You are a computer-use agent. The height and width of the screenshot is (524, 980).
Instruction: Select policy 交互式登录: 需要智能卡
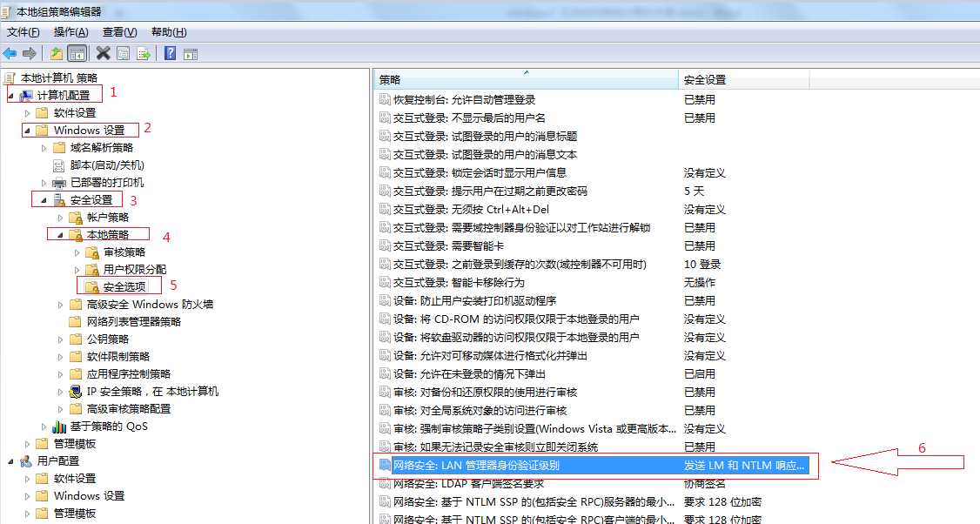(447, 245)
